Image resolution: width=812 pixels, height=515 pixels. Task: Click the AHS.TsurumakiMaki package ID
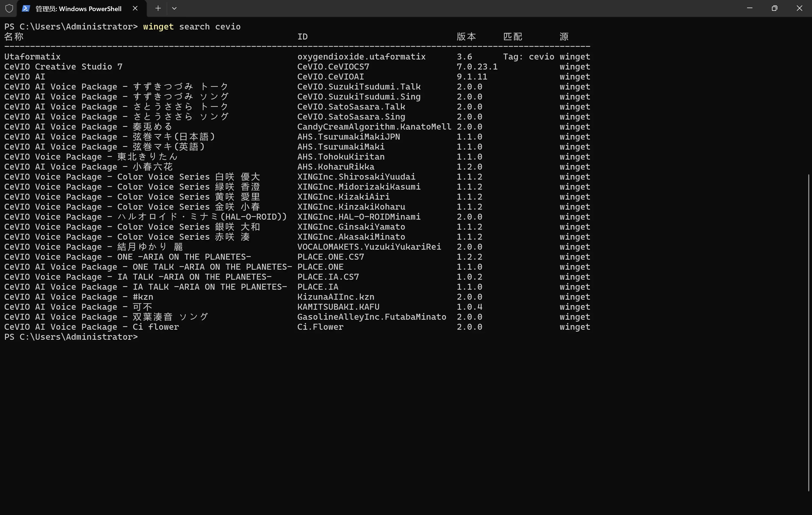(340, 147)
